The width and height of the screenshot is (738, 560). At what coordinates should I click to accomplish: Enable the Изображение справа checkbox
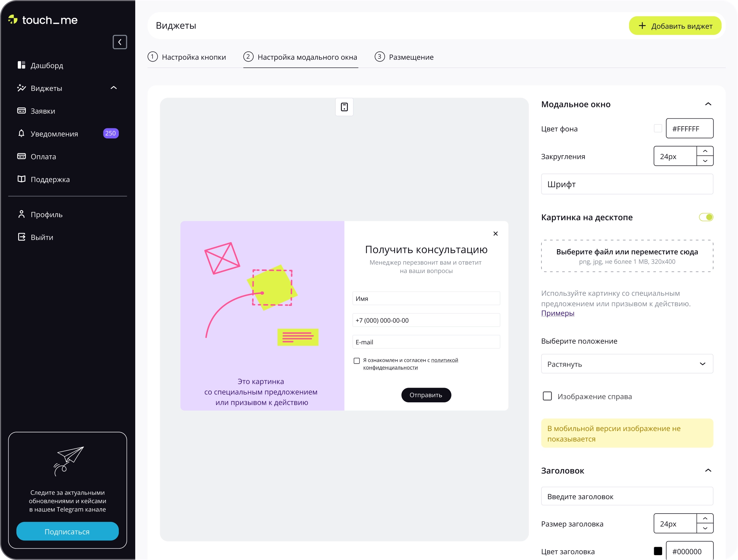click(x=547, y=396)
